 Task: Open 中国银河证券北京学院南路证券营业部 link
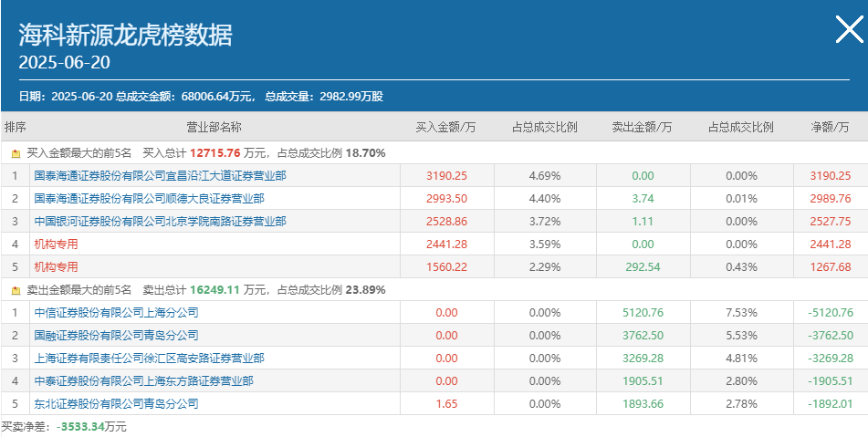pos(160,222)
